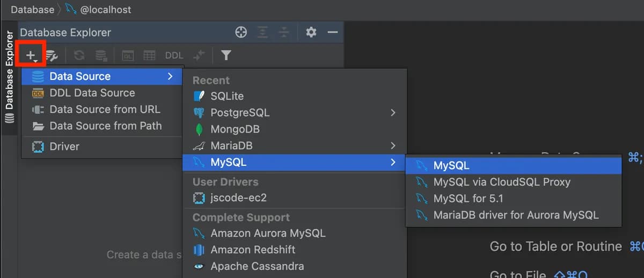Click the Collapse All icon in header
Screen dimensions: 644x278
tap(283, 33)
